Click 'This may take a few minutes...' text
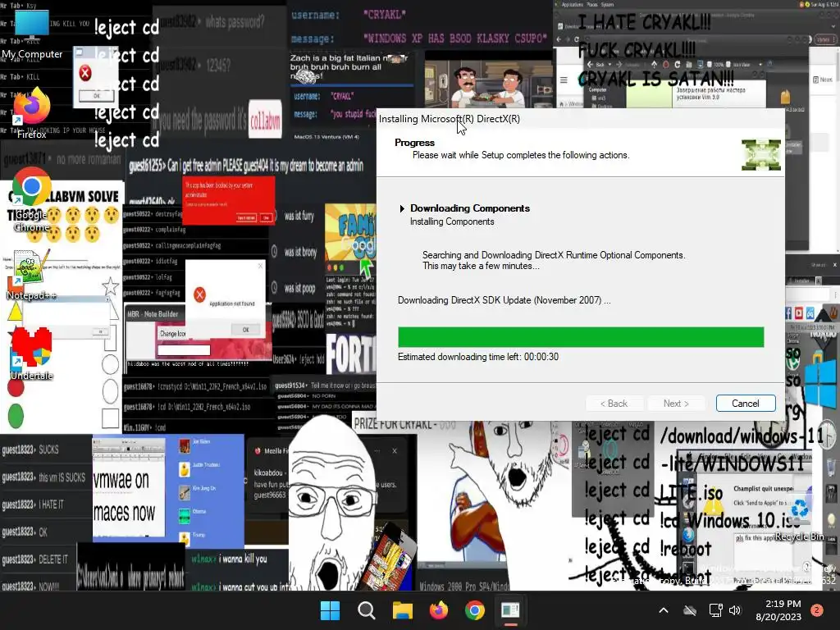This screenshot has width=840, height=630. point(481,267)
